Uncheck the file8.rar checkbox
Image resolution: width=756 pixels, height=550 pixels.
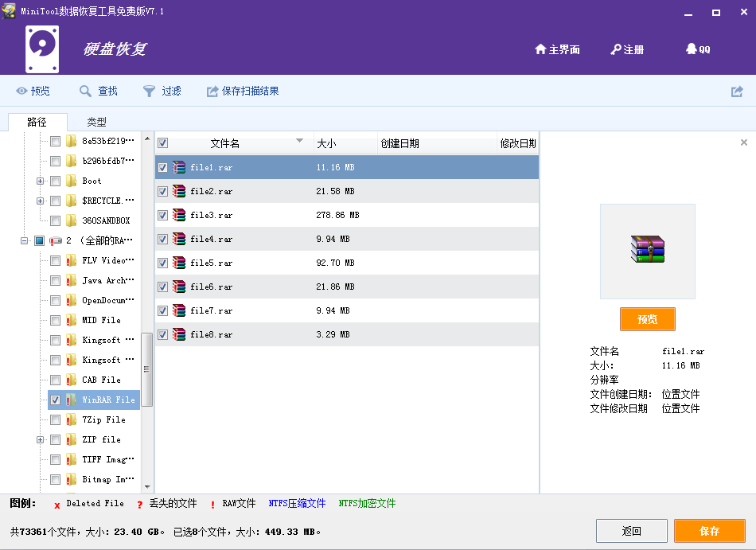(x=162, y=334)
